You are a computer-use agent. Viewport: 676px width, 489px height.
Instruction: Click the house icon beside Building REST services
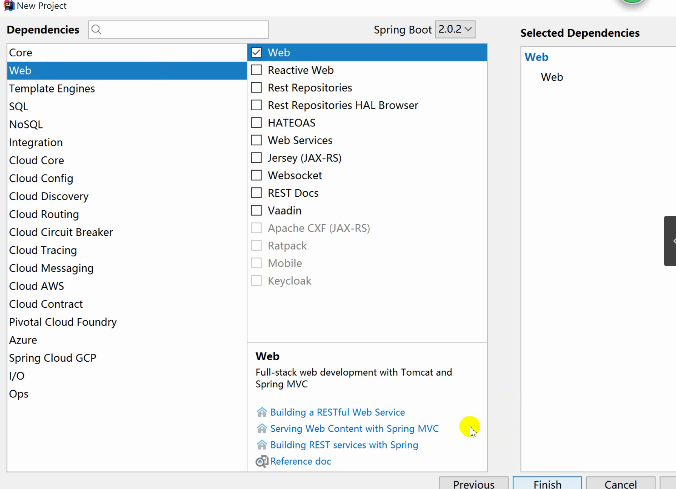click(262, 445)
